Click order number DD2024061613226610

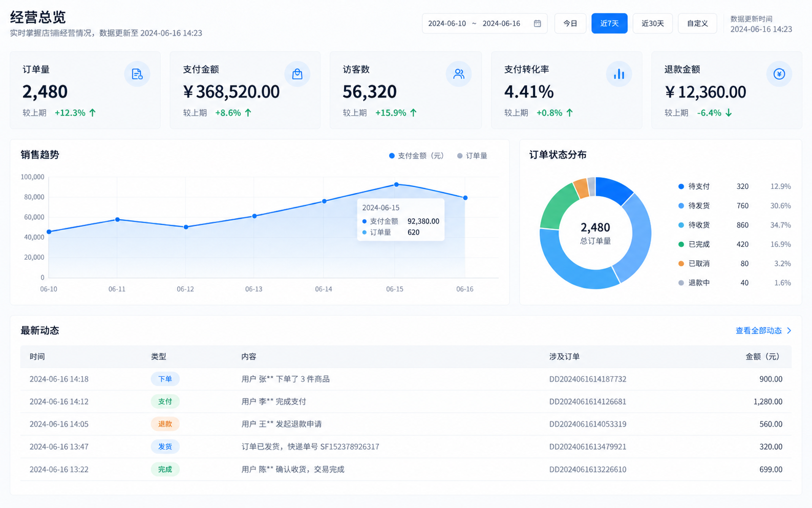pos(588,470)
